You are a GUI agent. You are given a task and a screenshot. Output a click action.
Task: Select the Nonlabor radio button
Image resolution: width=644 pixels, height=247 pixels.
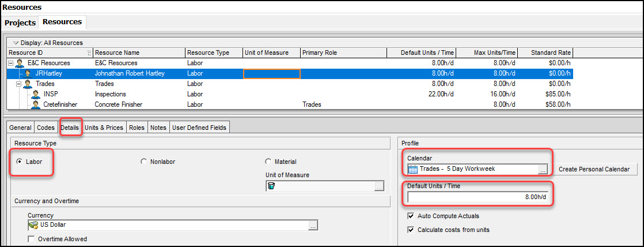(x=144, y=162)
